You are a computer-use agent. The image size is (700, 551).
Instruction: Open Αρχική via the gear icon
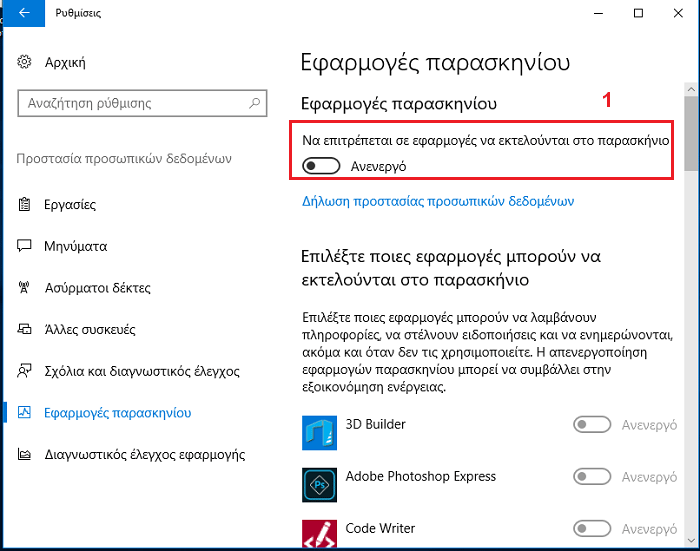(24, 62)
